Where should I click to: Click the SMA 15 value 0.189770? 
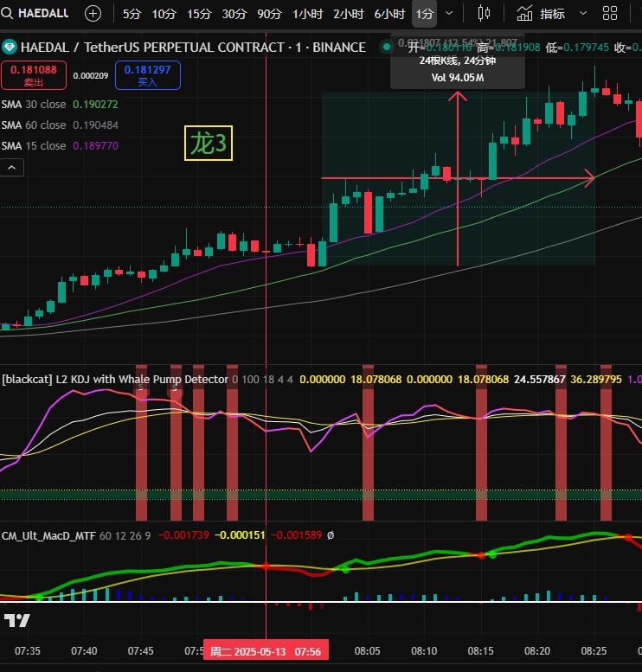[x=95, y=145]
